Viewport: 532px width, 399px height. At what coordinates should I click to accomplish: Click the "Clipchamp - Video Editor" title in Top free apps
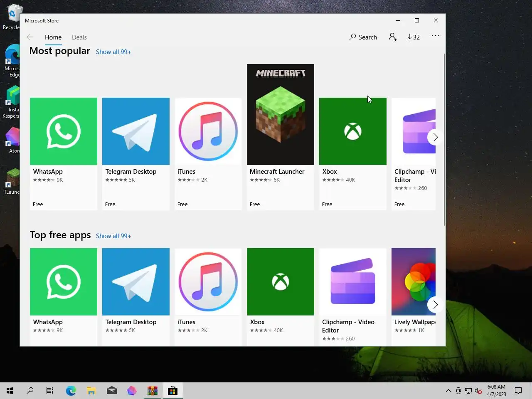(348, 326)
